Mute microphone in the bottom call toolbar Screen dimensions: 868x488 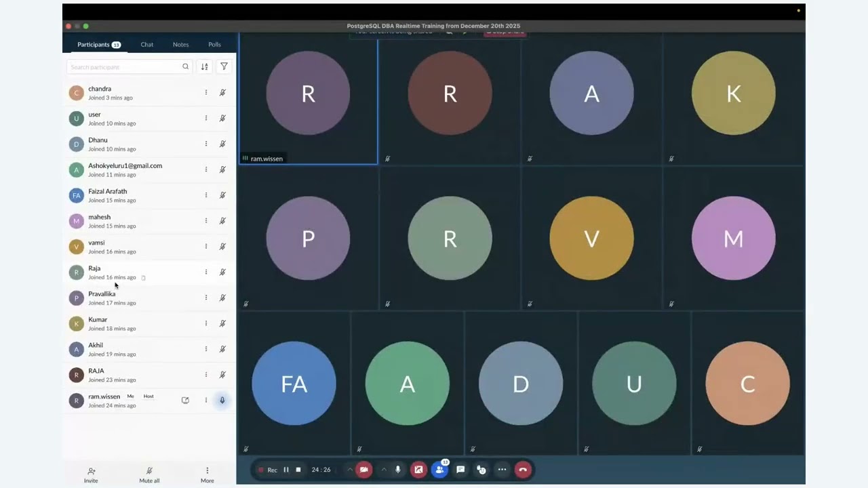point(398,470)
